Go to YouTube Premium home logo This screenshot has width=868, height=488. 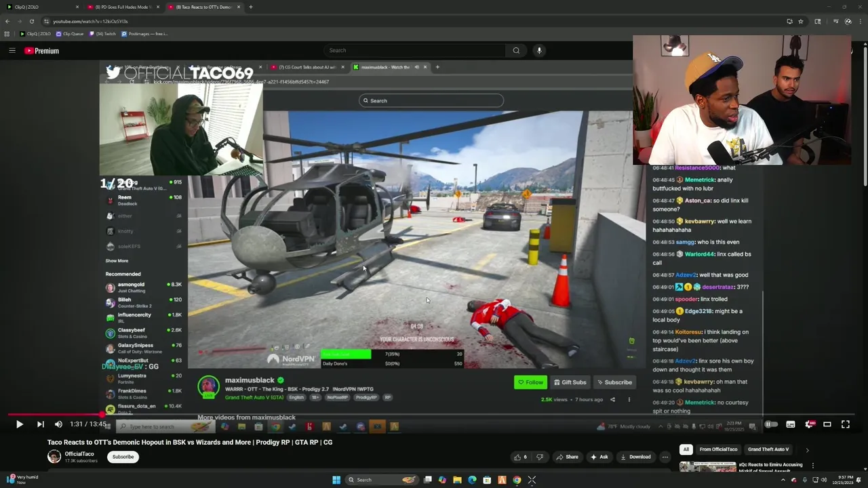pos(41,51)
